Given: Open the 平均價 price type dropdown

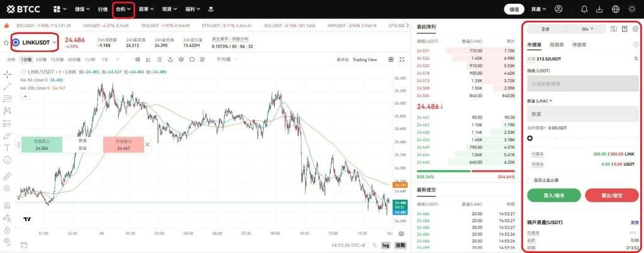Looking at the screenshot, I should pyautogui.click(x=226, y=60).
